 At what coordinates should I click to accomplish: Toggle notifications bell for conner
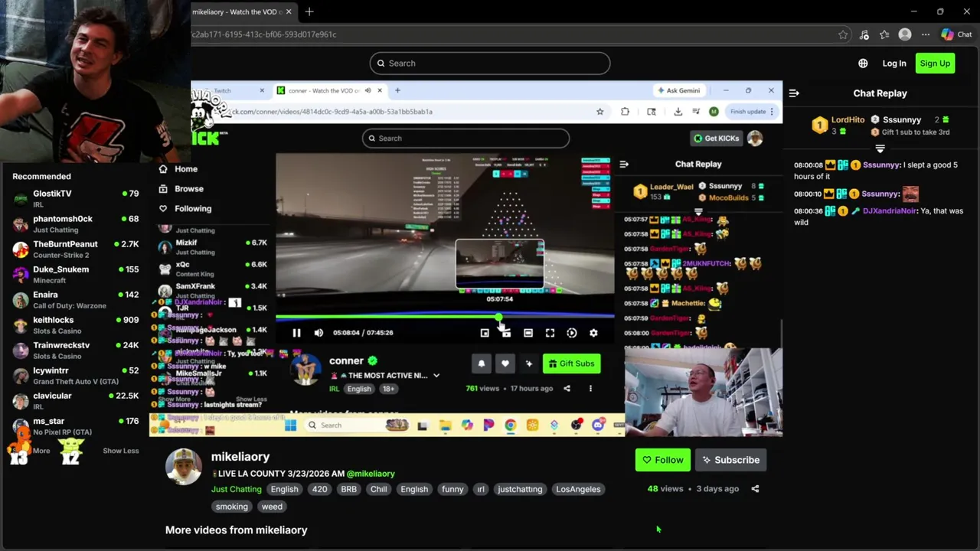(482, 364)
